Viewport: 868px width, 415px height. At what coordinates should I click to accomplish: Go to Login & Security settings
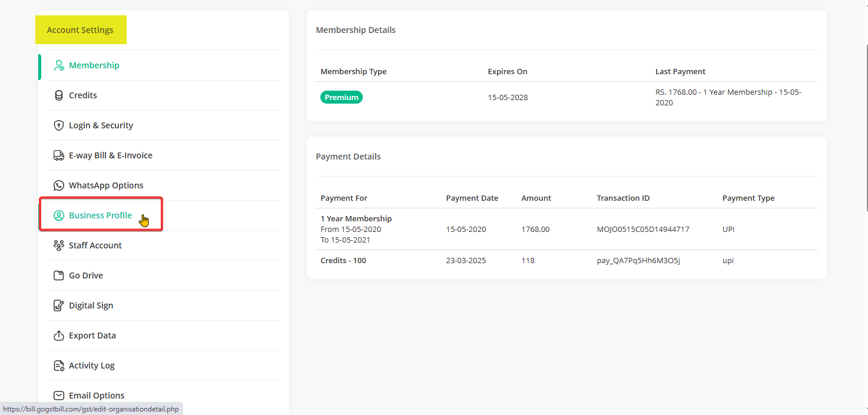(101, 125)
